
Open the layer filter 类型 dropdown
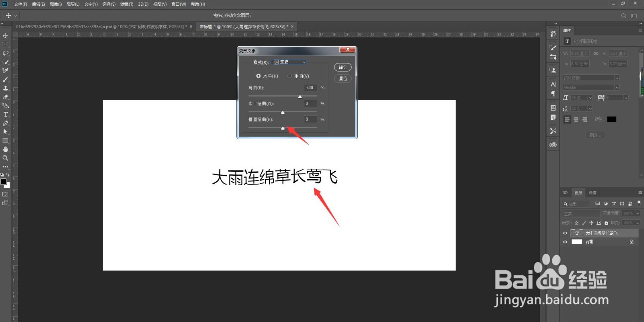click(x=576, y=204)
